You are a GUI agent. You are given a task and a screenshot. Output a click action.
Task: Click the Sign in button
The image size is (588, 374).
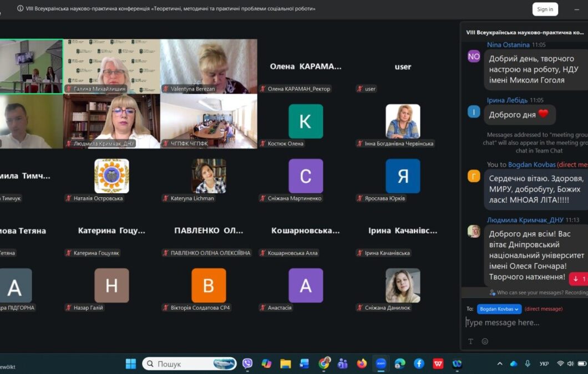tap(545, 9)
